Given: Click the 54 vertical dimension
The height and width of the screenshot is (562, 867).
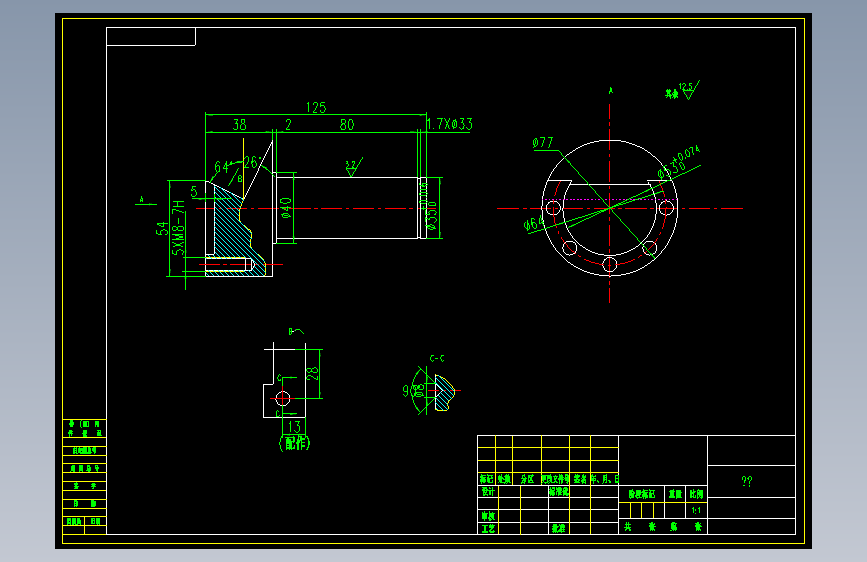Looking at the screenshot, I should (161, 228).
